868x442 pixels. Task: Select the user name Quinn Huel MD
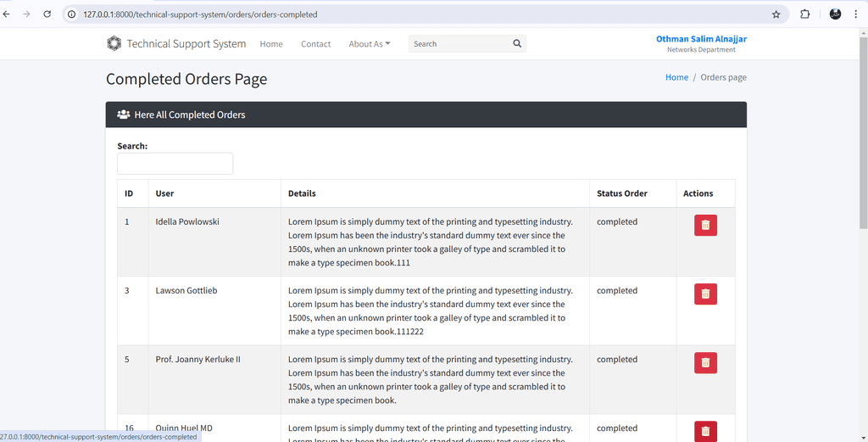tap(184, 428)
